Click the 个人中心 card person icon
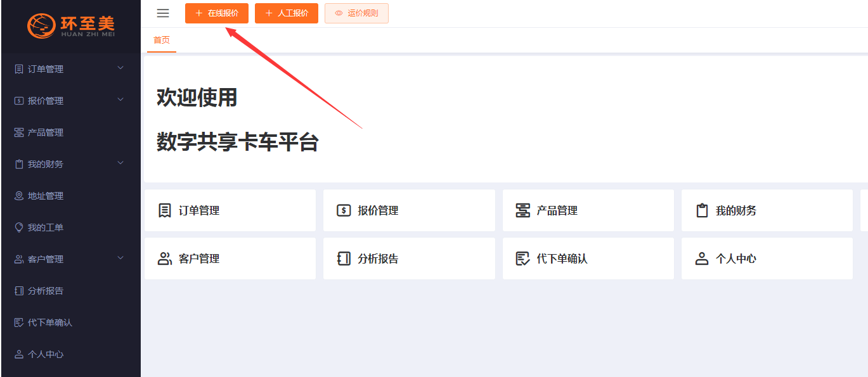The image size is (868, 377). 702,259
